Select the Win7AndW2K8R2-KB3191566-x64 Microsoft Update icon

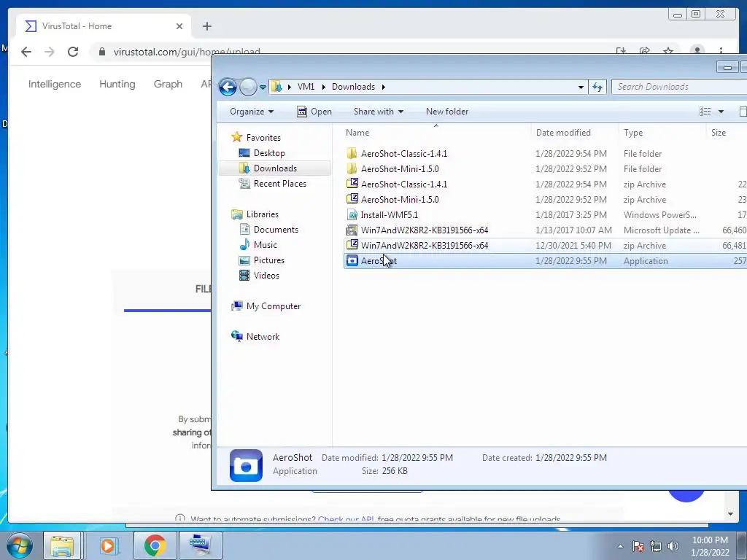352,230
